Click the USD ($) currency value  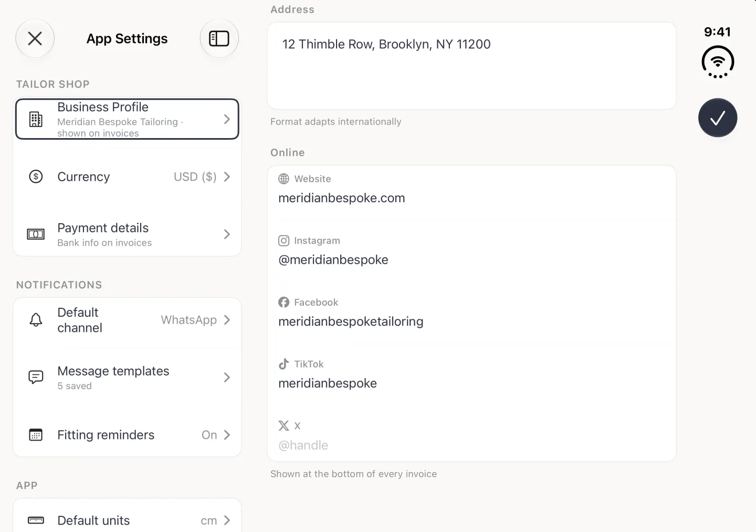point(195,176)
